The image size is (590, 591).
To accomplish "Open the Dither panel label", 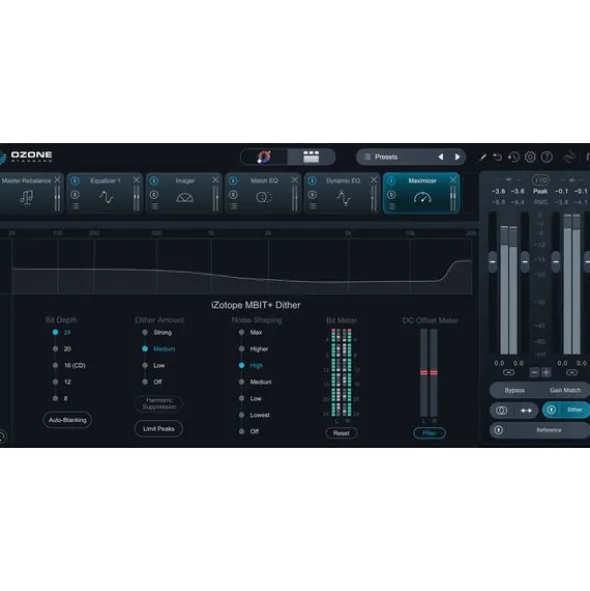I will (575, 410).
